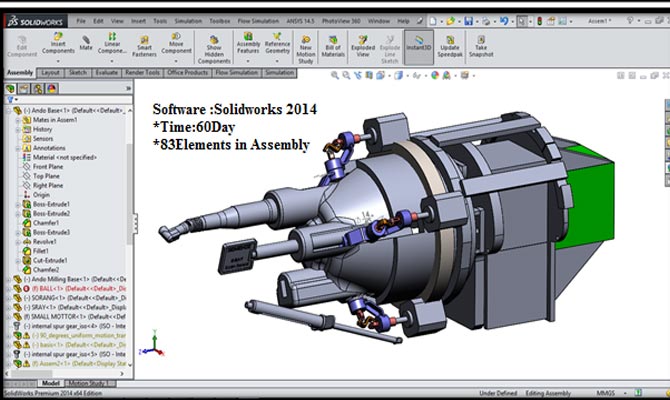The width and height of the screenshot is (670, 400).
Task: Launch Smart Fasteners
Action: pyautogui.click(x=144, y=46)
